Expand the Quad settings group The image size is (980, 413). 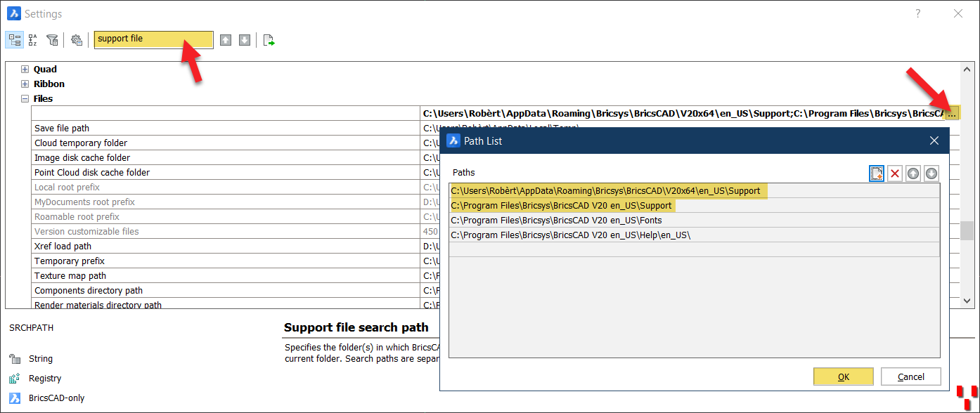(x=25, y=70)
